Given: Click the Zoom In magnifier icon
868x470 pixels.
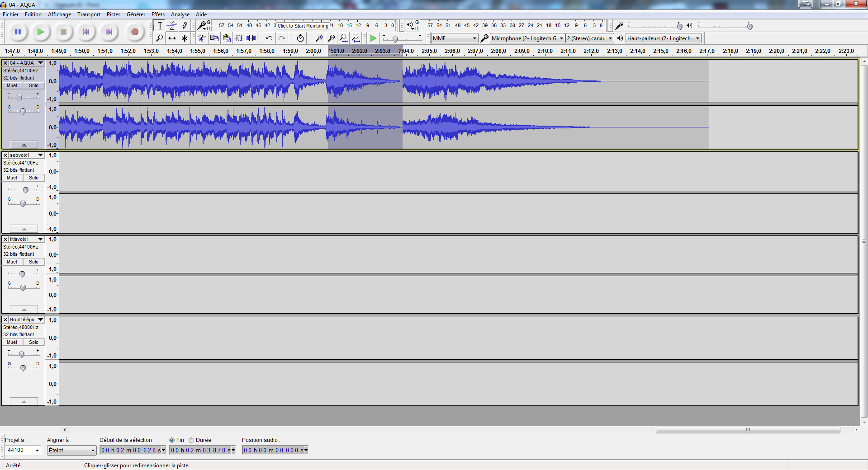Looking at the screenshot, I should tap(319, 38).
